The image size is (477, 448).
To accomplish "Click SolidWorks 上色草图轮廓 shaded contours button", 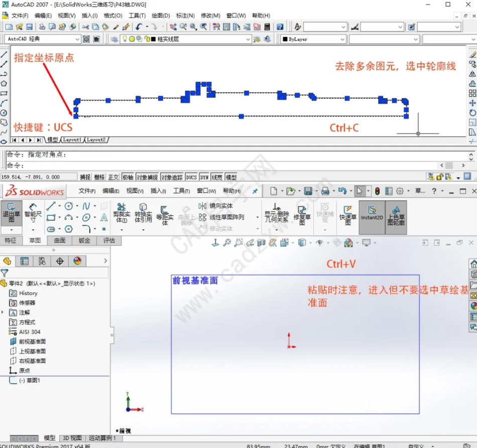I will point(396,217).
